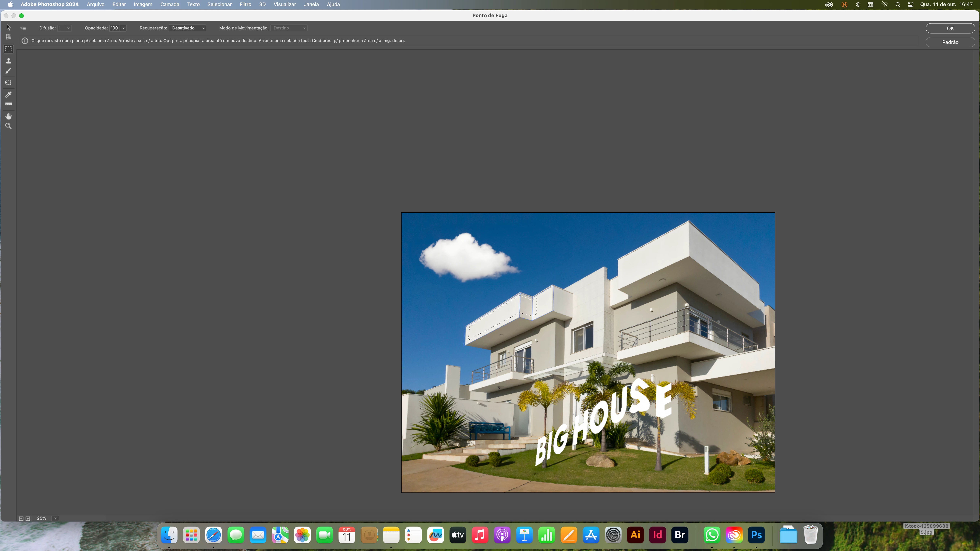This screenshot has height=551, width=980.
Task: Expand the Opacidade value dropdown arrow
Action: pyautogui.click(x=123, y=28)
